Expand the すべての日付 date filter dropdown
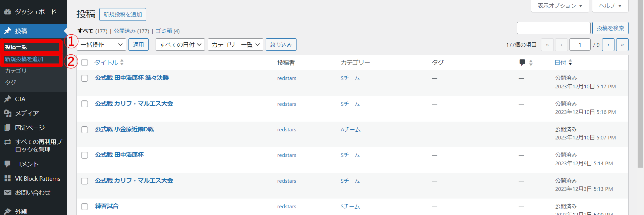Screen dimensions: 644x215 (x=180, y=45)
